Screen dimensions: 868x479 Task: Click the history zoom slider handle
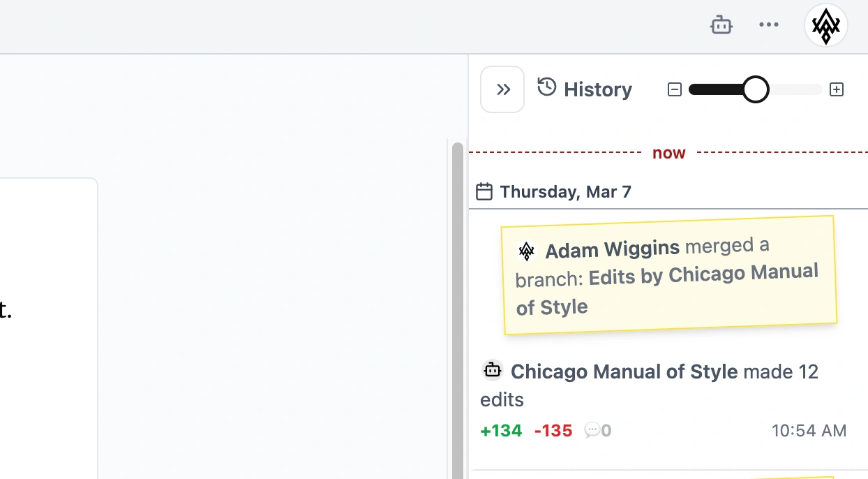coord(755,89)
